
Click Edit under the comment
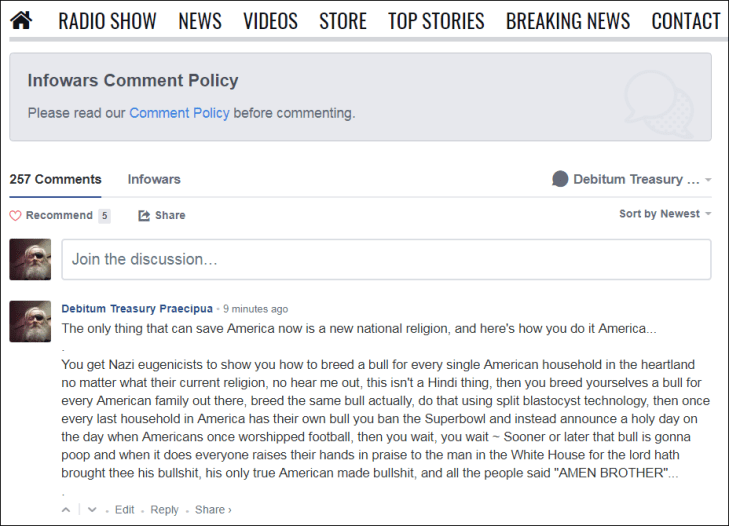[x=124, y=510]
